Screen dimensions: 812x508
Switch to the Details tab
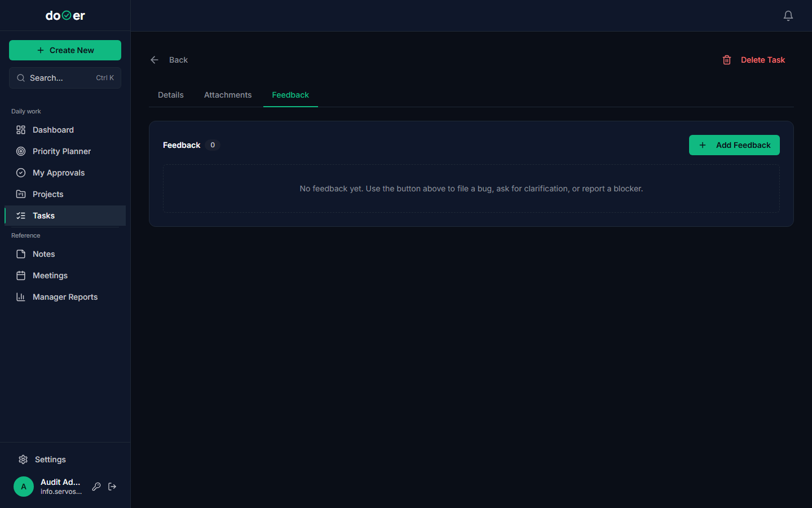pyautogui.click(x=171, y=95)
